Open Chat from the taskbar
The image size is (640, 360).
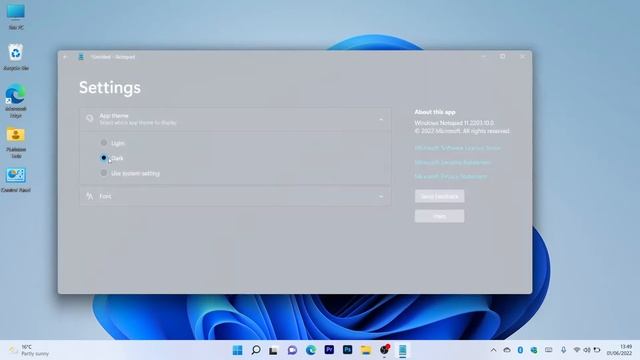(292, 350)
